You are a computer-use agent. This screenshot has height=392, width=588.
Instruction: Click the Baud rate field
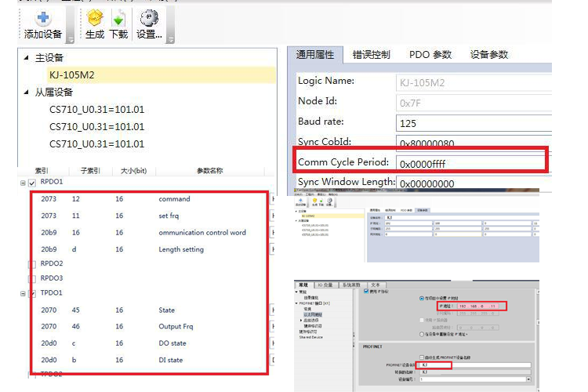coord(470,124)
